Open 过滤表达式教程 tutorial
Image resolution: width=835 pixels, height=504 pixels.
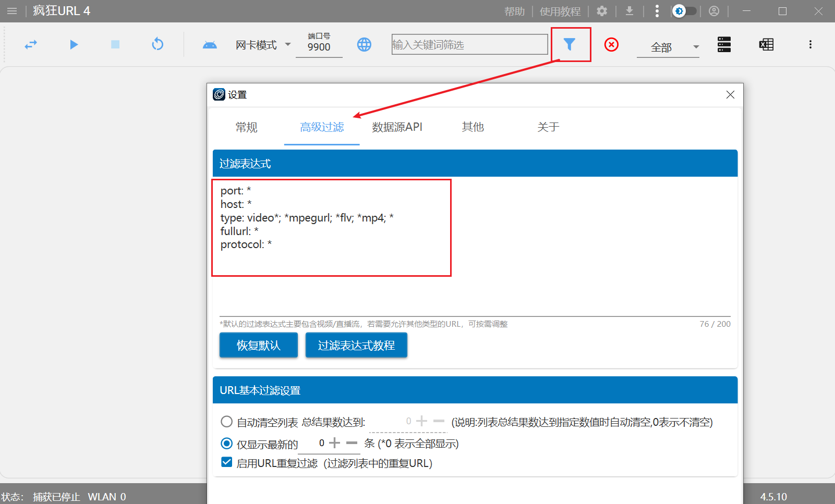point(356,345)
